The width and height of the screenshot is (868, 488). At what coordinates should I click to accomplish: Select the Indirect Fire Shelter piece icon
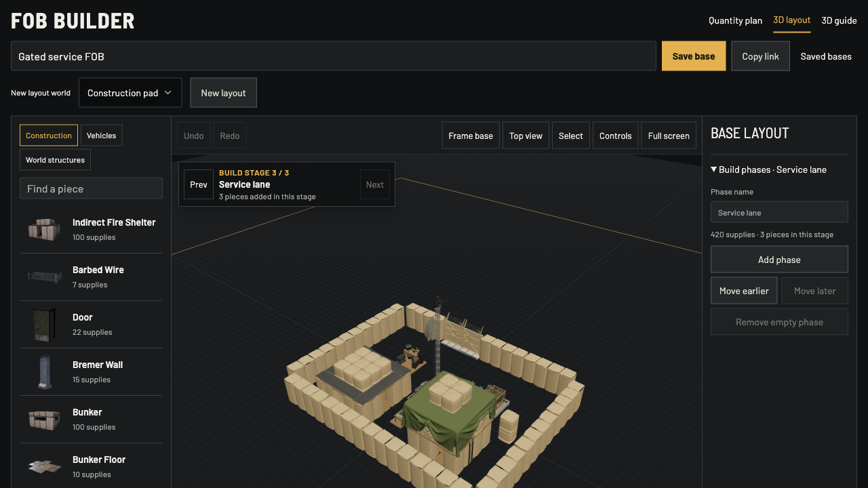click(44, 229)
